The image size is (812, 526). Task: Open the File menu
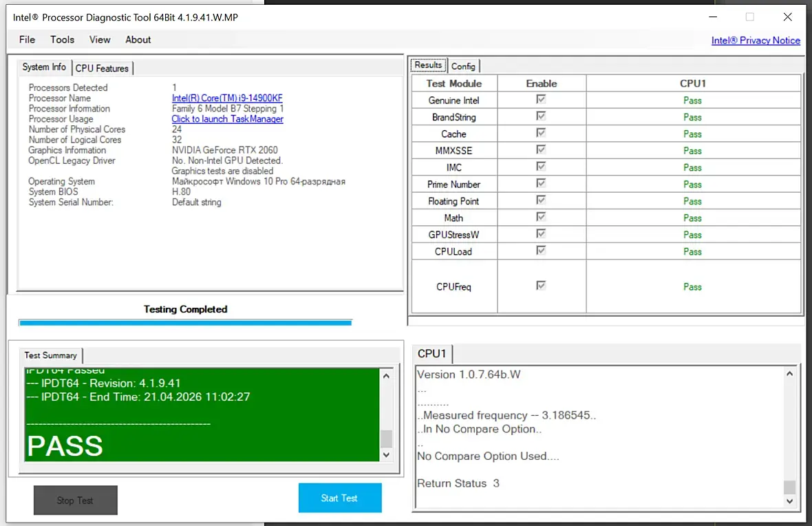click(27, 39)
